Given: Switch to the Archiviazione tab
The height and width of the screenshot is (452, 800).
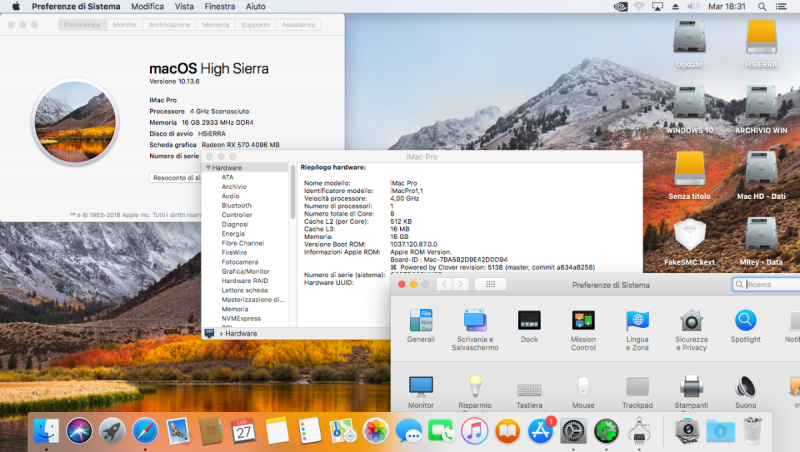Looking at the screenshot, I should [x=165, y=23].
